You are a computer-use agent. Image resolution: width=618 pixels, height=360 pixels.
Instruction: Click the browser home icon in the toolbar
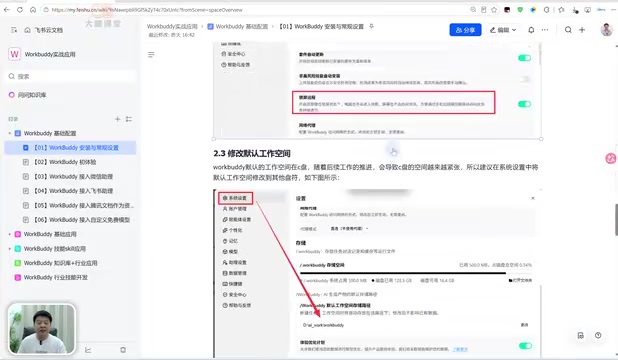33,10
